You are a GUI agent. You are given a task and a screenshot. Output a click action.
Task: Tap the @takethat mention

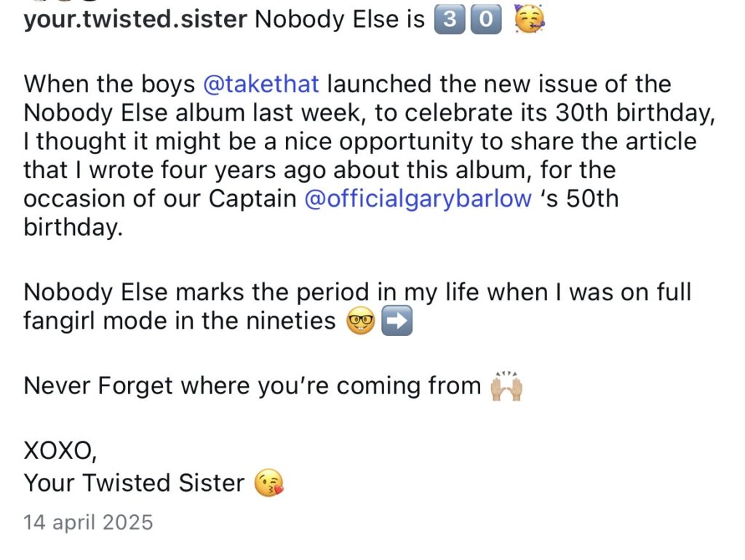261,84
